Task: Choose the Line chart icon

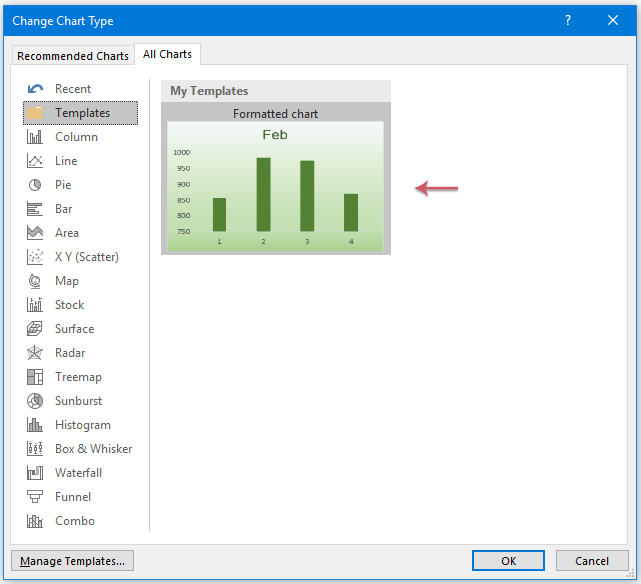Action: click(x=35, y=161)
